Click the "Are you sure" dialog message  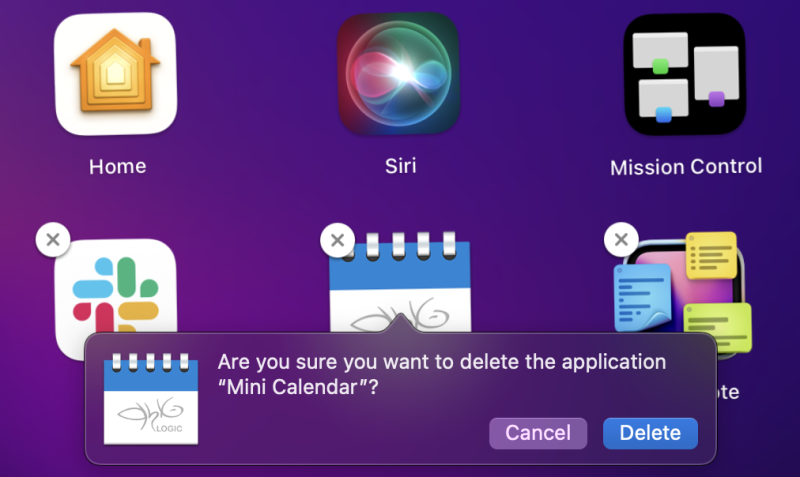point(442,374)
